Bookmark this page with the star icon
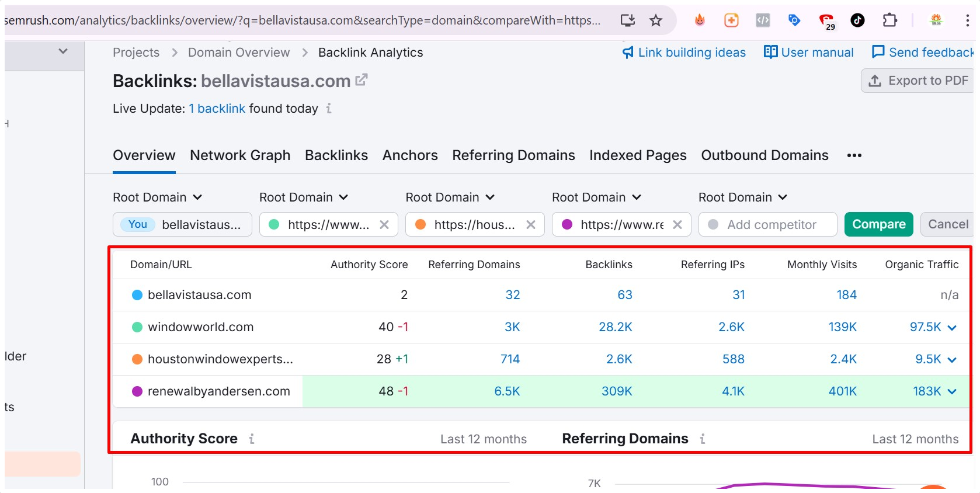 [656, 20]
